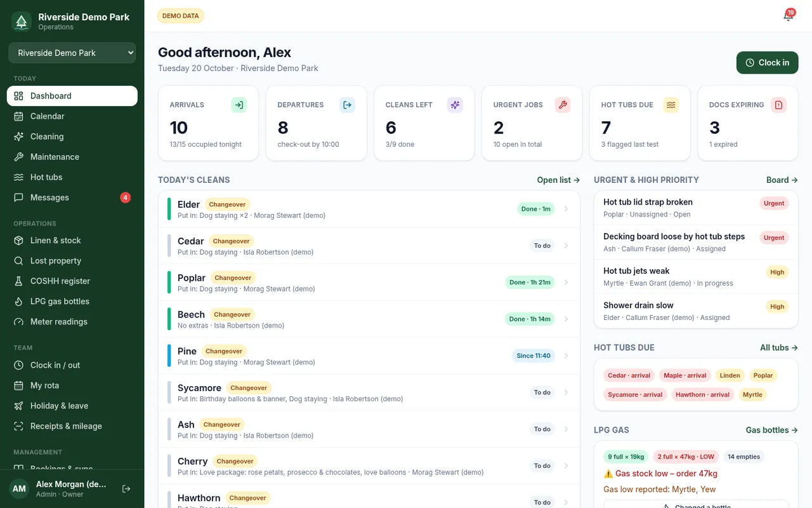The image size is (812, 508).
Task: Open Maintenance in the sidebar
Action: pos(72,157)
